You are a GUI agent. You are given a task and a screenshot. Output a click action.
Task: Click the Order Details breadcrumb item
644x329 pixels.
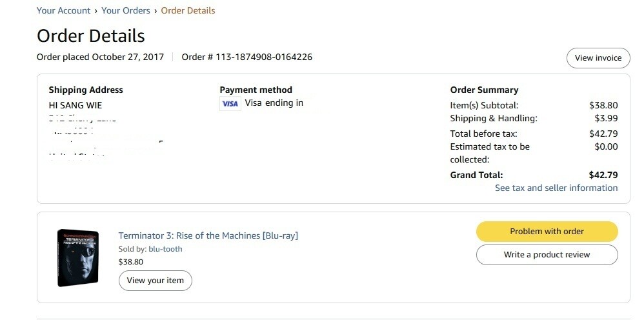pos(188,10)
